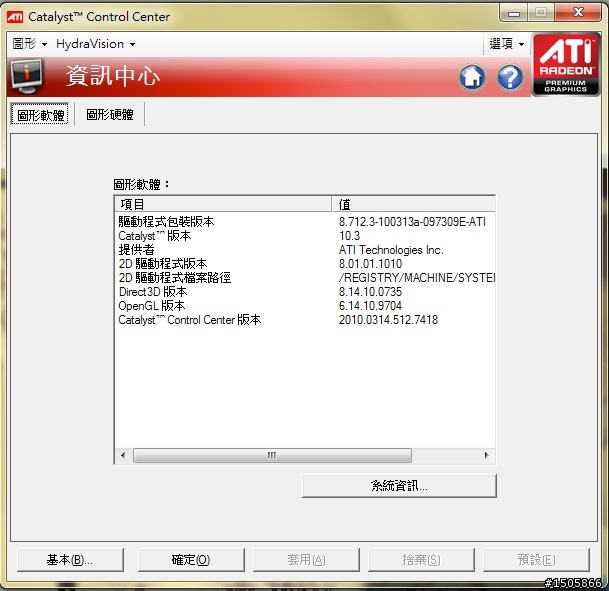Click the information center monitor icon
The width and height of the screenshot is (609, 591).
(26, 76)
